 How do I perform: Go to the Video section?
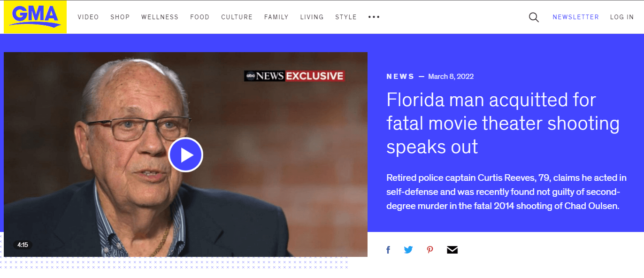coord(88,17)
